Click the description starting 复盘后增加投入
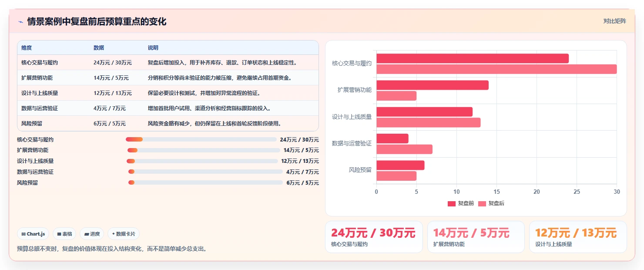This screenshot has height=270, width=644. tap(222, 63)
